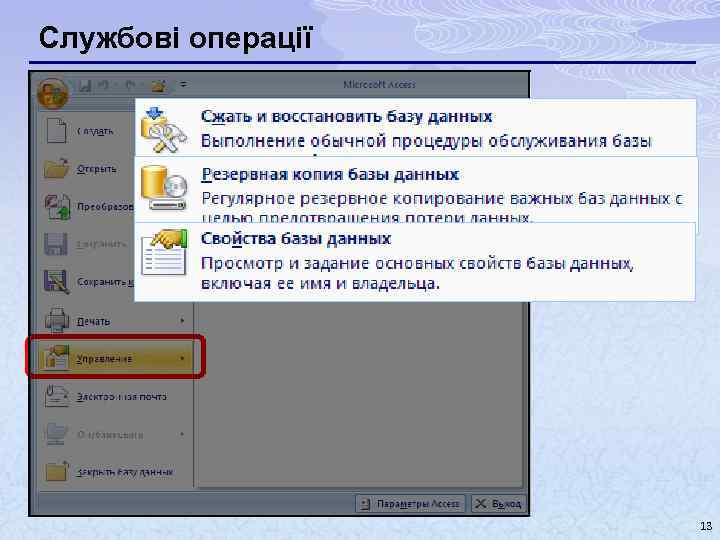Click the Сохранить как icon with pencil
The image size is (720, 540).
click(x=56, y=281)
